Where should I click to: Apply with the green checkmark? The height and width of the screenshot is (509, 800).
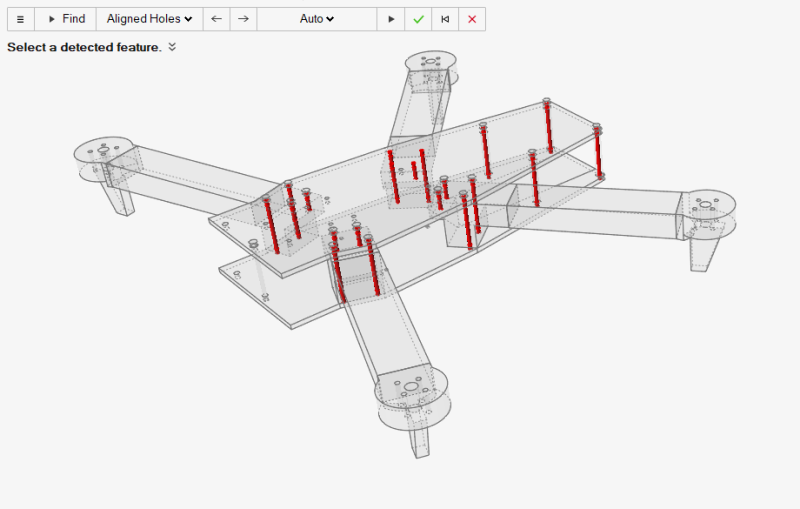tap(418, 19)
